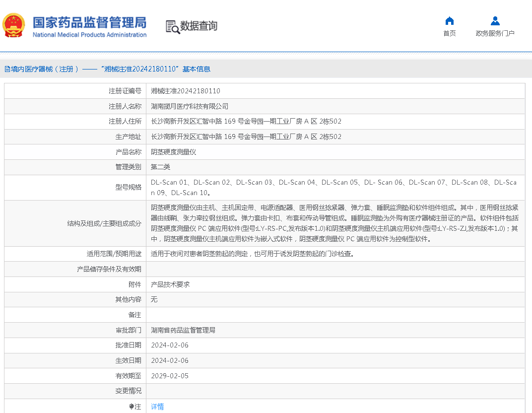Click the product name 阴茎硬度测量仪
This screenshot has width=532, height=413.
pos(173,152)
